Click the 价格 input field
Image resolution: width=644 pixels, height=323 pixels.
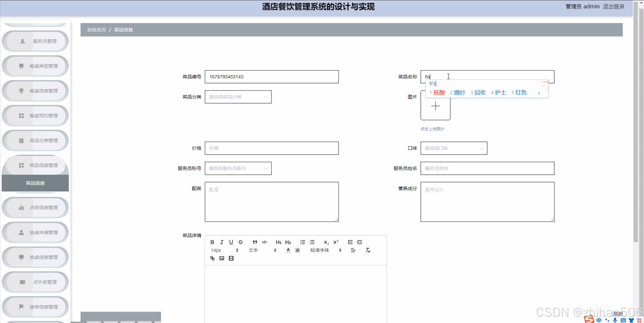coord(272,148)
